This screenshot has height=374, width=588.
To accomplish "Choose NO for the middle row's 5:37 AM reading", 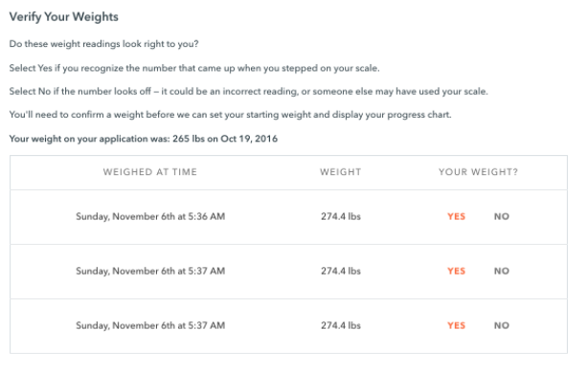I will (502, 271).
